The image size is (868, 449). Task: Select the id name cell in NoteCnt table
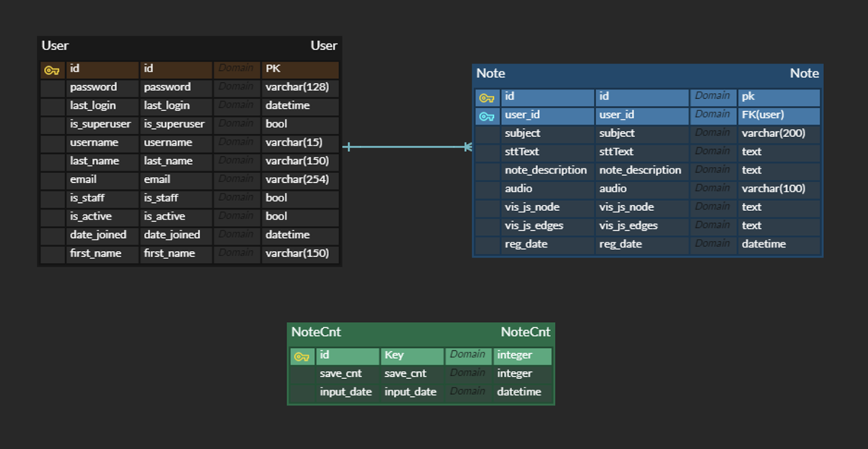point(348,356)
